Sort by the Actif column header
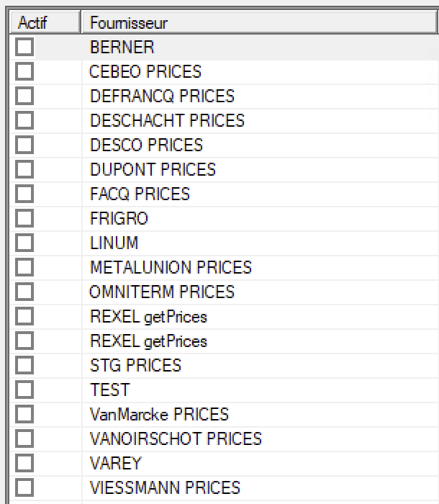Image resolution: width=439 pixels, height=504 pixels. click(45, 22)
